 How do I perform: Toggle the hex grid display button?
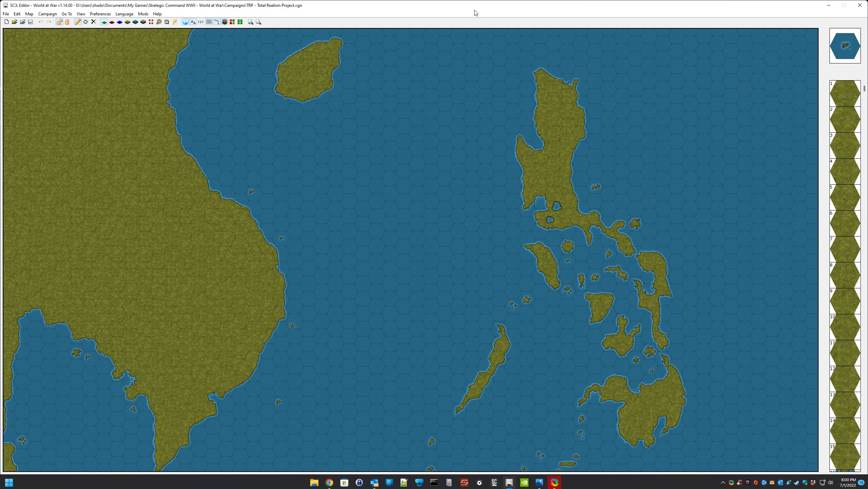[209, 22]
